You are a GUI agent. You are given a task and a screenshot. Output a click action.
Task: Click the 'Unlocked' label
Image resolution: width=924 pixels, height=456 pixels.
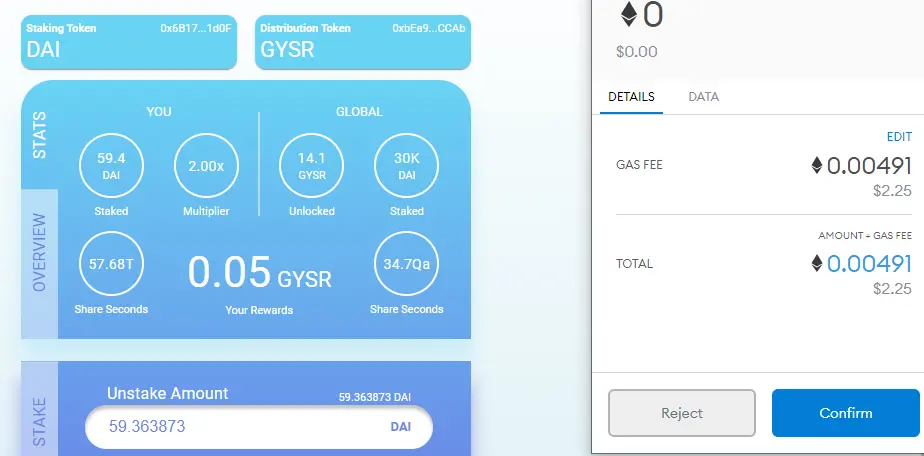point(312,211)
